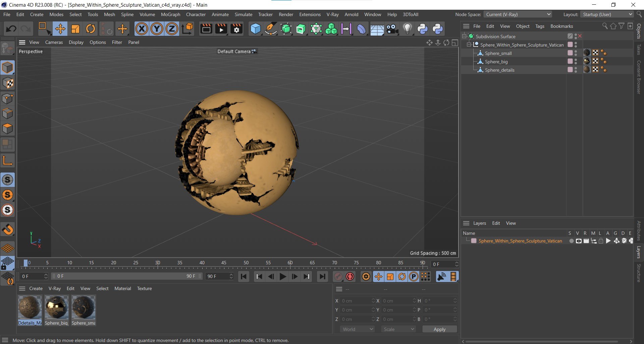Toggle X axis lock
The height and width of the screenshot is (344, 644).
click(x=142, y=29)
